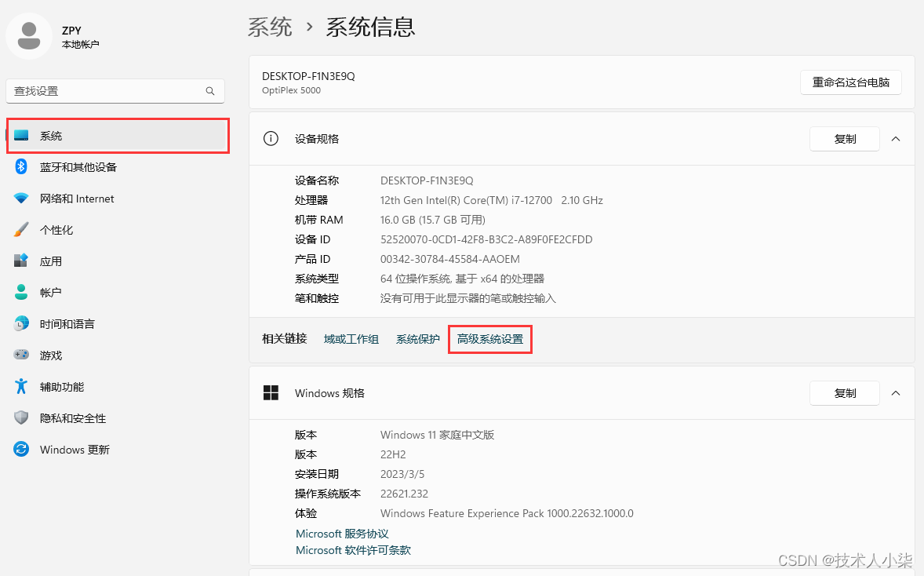The width and height of the screenshot is (924, 576).
Task: Click the 辅助功能 accessibility figure icon
Action: click(x=21, y=386)
